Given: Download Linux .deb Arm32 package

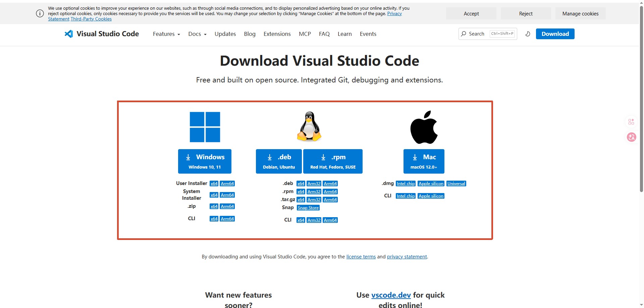Looking at the screenshot, I should pyautogui.click(x=314, y=184).
